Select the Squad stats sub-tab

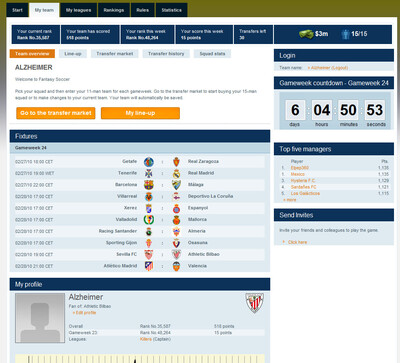coord(212,54)
